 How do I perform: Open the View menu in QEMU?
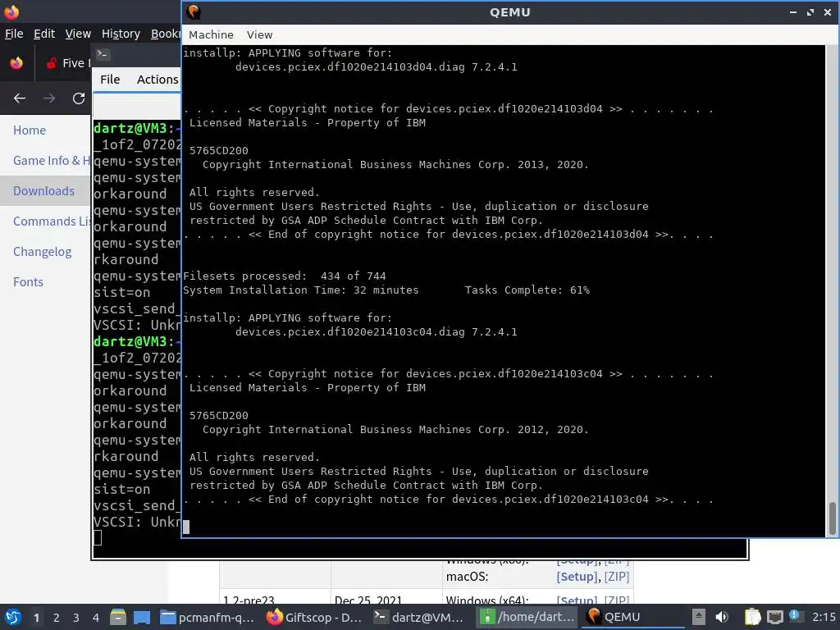click(x=259, y=34)
